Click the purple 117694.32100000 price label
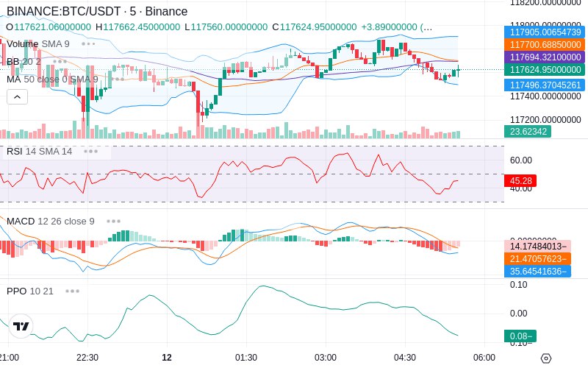 545,57
